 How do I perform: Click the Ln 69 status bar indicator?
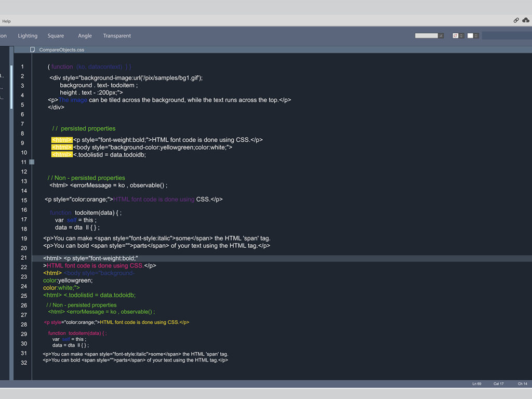tap(476, 384)
